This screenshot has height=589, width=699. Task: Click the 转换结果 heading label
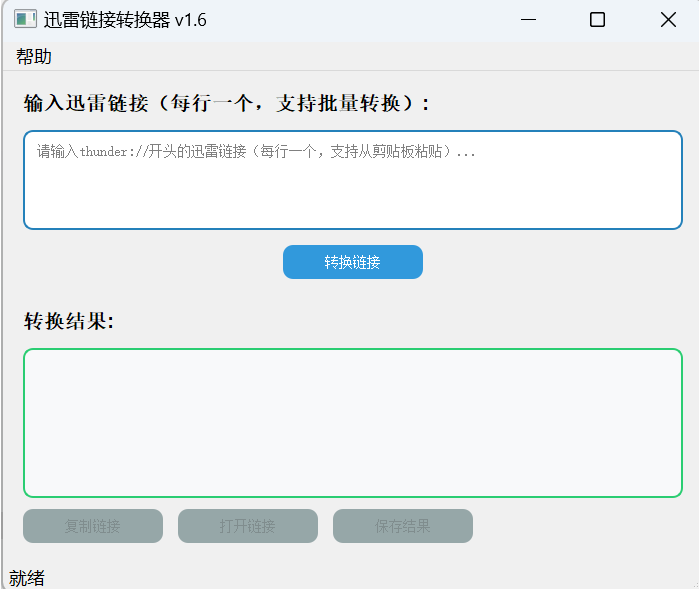[69, 321]
